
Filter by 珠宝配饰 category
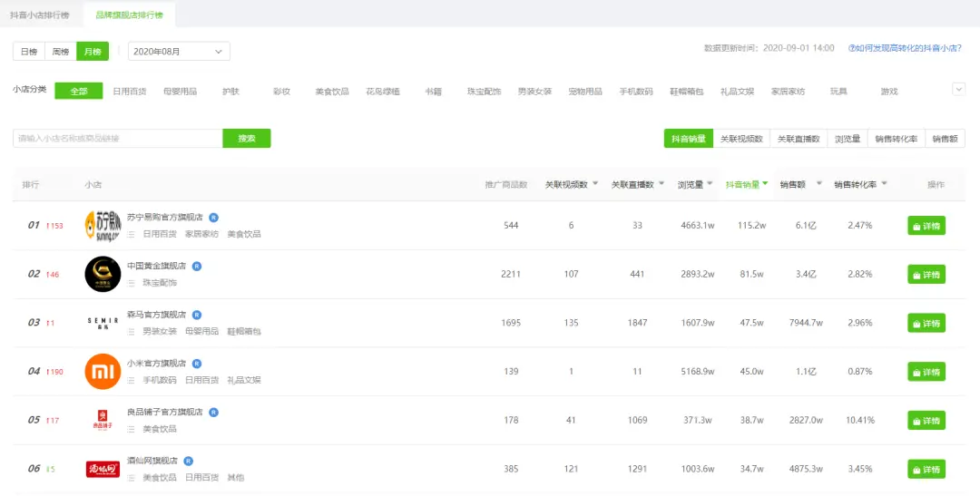tap(484, 92)
